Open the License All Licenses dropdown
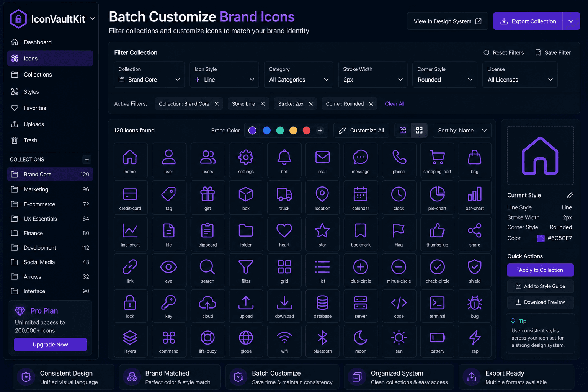The height and width of the screenshot is (392, 588). (x=520, y=75)
